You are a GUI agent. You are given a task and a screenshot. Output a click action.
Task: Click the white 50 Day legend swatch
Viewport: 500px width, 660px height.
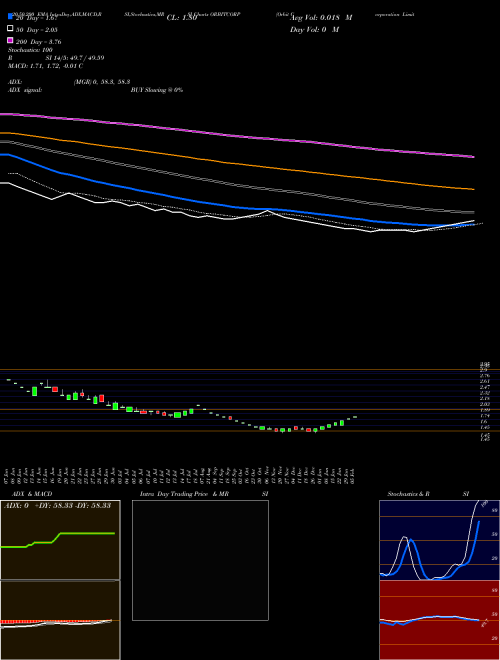(x=10, y=29)
